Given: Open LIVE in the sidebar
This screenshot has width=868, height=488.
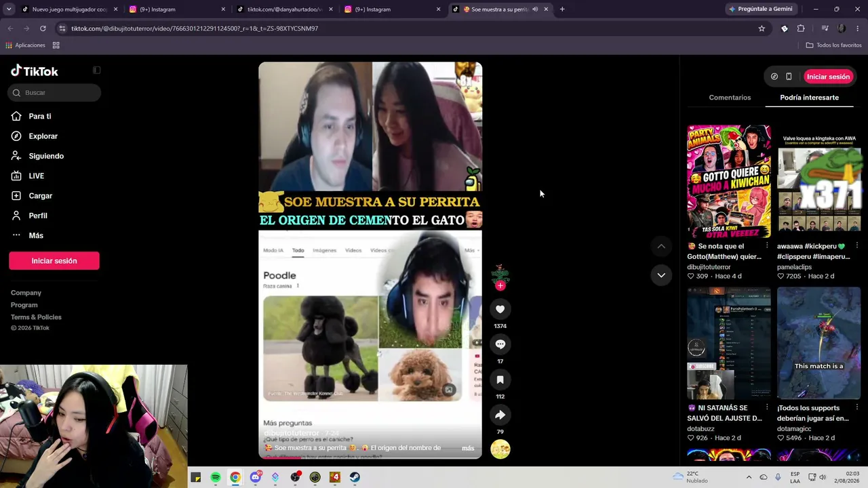Looking at the screenshot, I should pos(37,176).
